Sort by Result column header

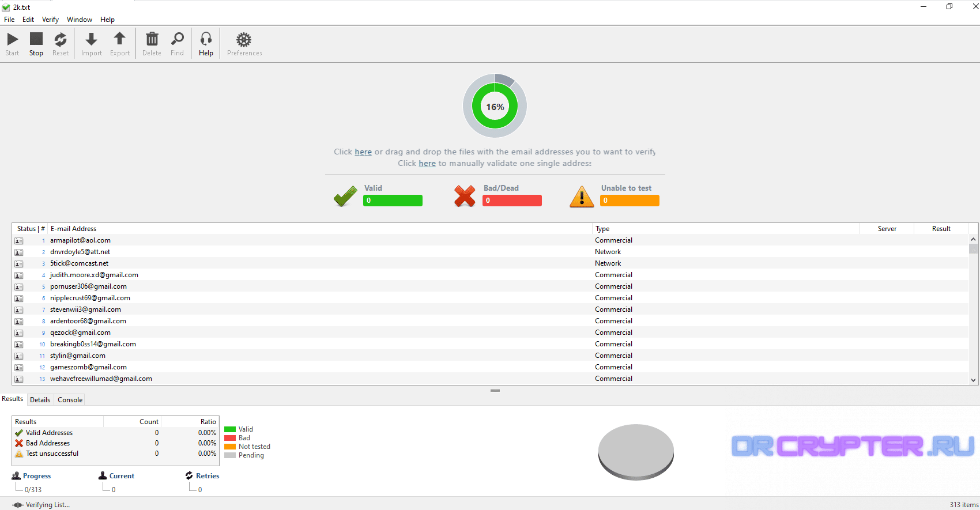click(941, 229)
